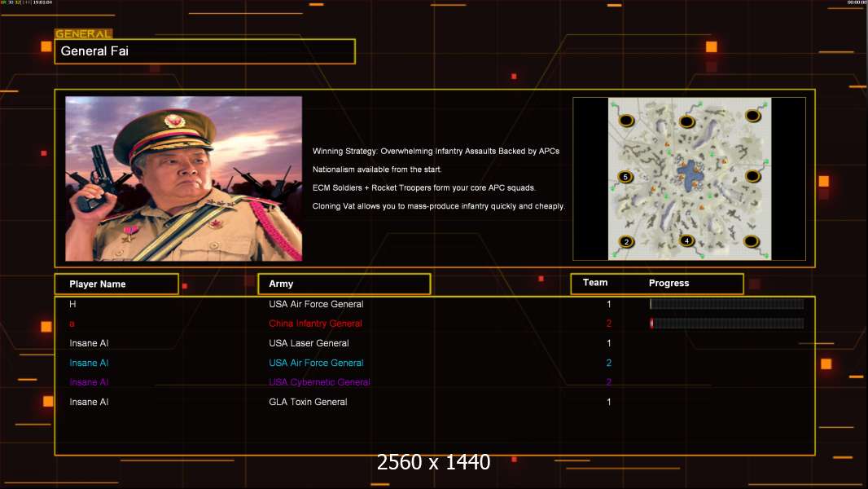This screenshot has height=489, width=868.
Task: Click start position marker 5 on minimap
Action: coord(625,177)
